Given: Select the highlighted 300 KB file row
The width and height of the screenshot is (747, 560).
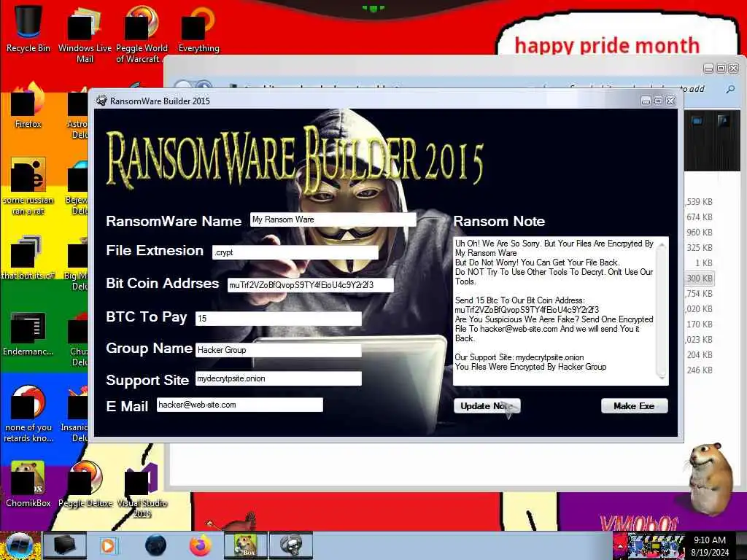Looking at the screenshot, I should [x=700, y=278].
